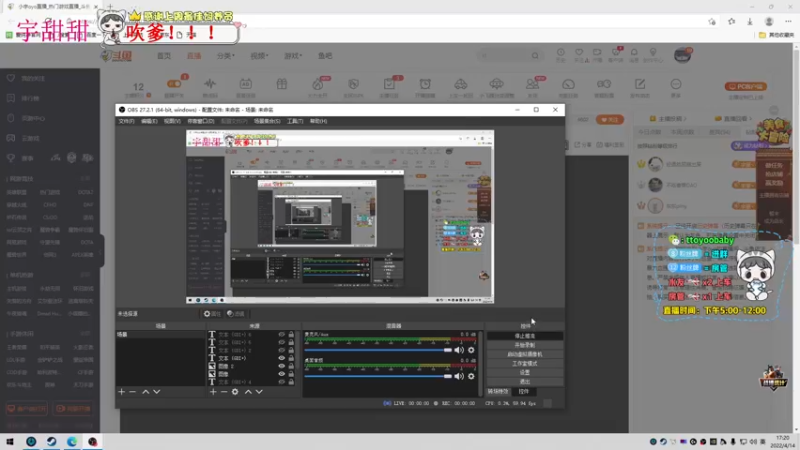
Task: Switch to the 控件 tab in OBS
Action: (523, 392)
